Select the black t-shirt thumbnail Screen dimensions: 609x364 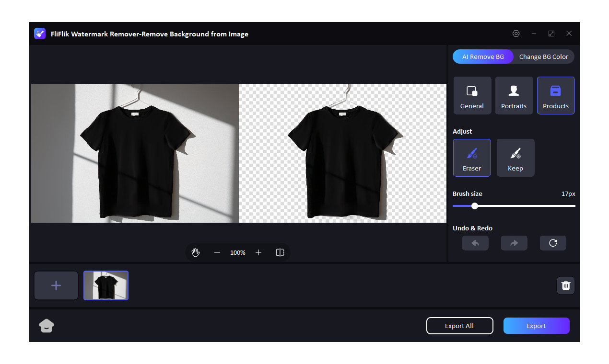106,285
